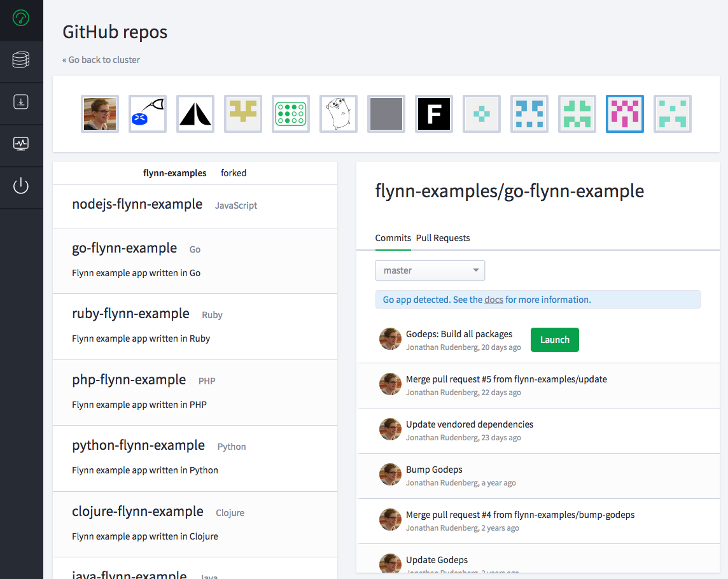The height and width of the screenshot is (579, 728).
Task: Click the monitor activity icon in sidebar
Action: (21, 144)
